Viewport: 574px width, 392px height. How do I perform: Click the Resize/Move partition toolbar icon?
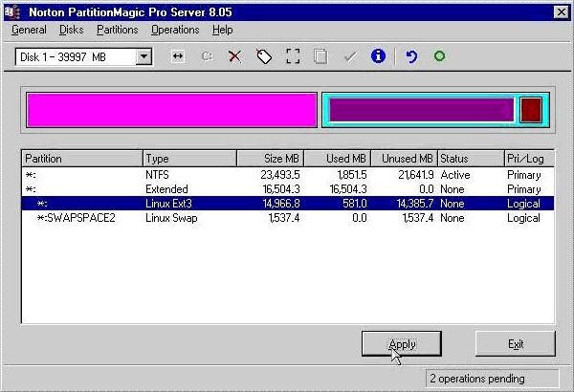point(178,56)
